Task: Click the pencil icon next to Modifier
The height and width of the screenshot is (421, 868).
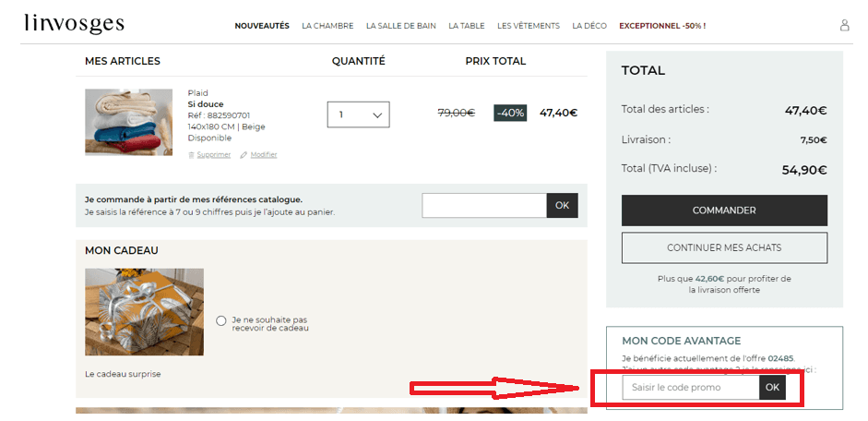Action: click(243, 155)
